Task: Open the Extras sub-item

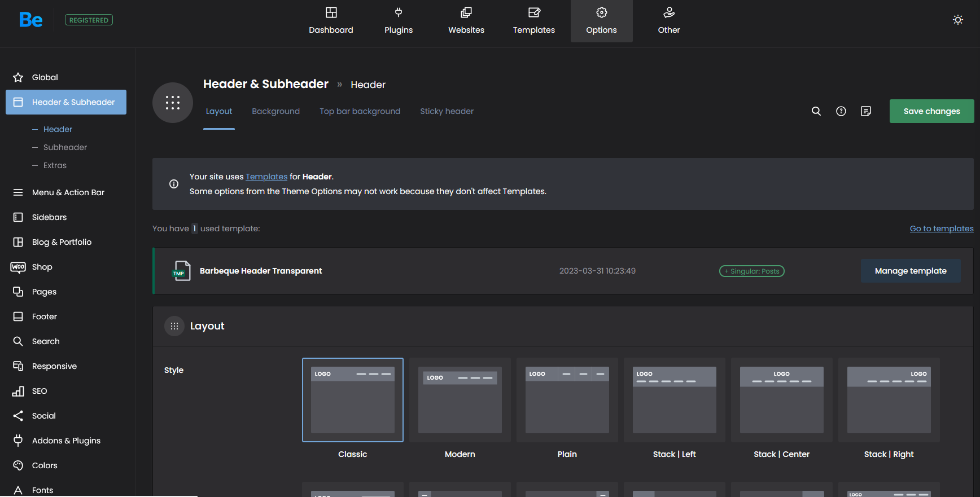Action: (55, 165)
